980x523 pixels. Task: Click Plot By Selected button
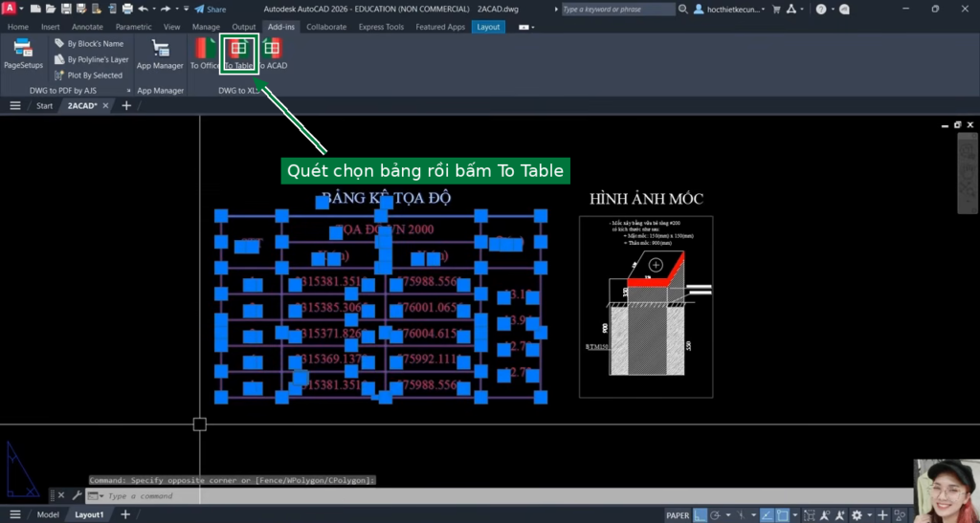(88, 75)
